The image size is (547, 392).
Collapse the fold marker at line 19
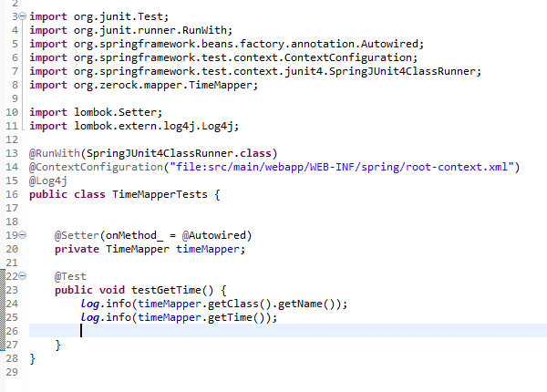22,235
